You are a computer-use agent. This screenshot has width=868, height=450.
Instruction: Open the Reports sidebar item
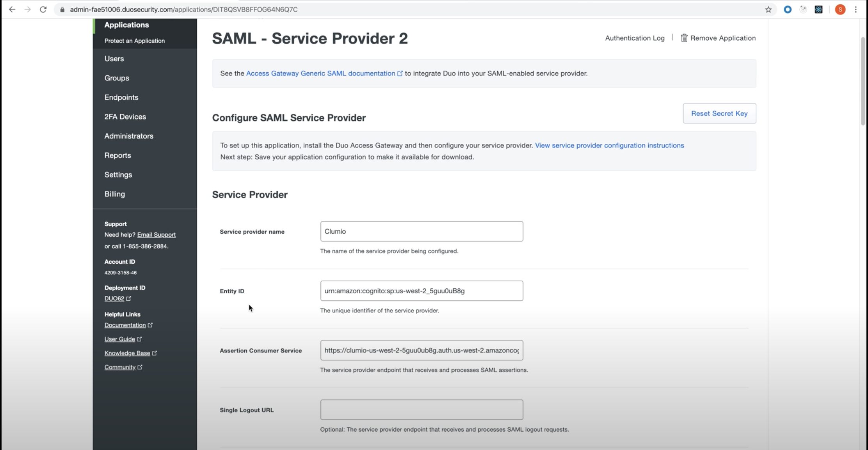[x=117, y=155]
